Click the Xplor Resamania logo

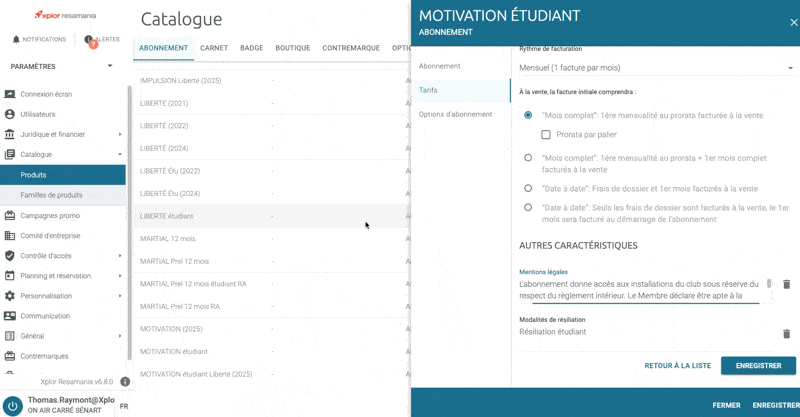pos(65,15)
